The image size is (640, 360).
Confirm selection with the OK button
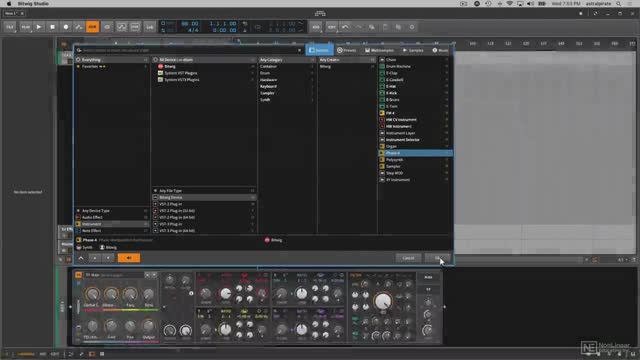(x=437, y=258)
